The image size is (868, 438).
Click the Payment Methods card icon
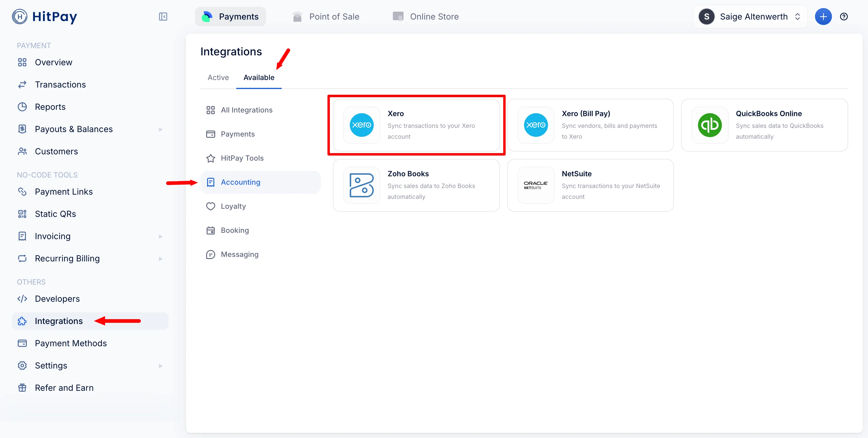22,343
